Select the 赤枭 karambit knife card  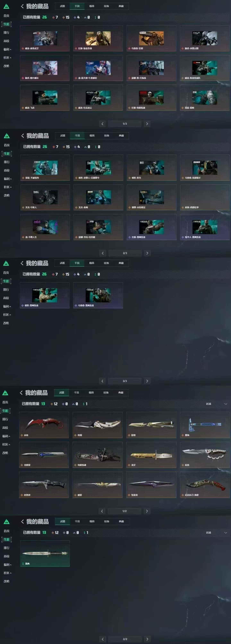44,425
